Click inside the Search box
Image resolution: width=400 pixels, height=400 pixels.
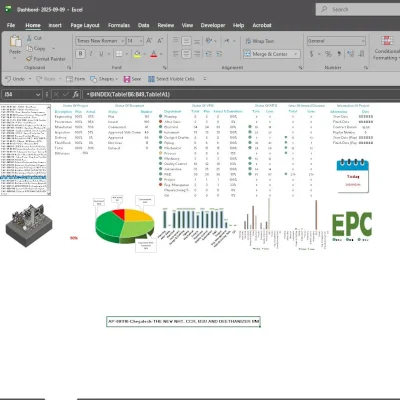point(358,9)
